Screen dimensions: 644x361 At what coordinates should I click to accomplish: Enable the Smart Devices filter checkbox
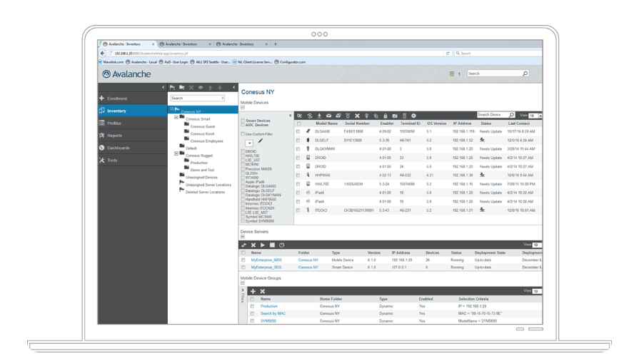(x=243, y=121)
